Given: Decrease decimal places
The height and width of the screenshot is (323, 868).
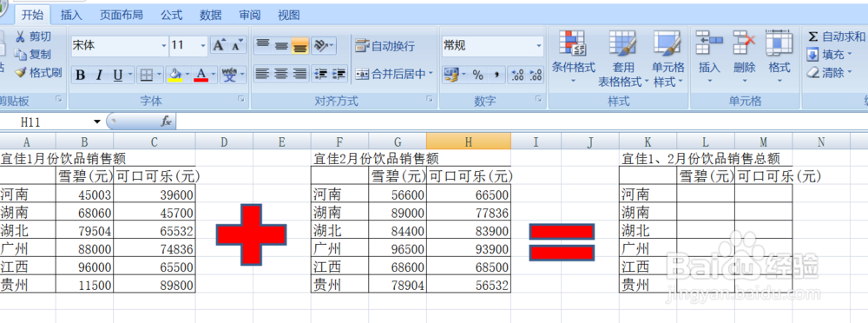Looking at the screenshot, I should (536, 75).
